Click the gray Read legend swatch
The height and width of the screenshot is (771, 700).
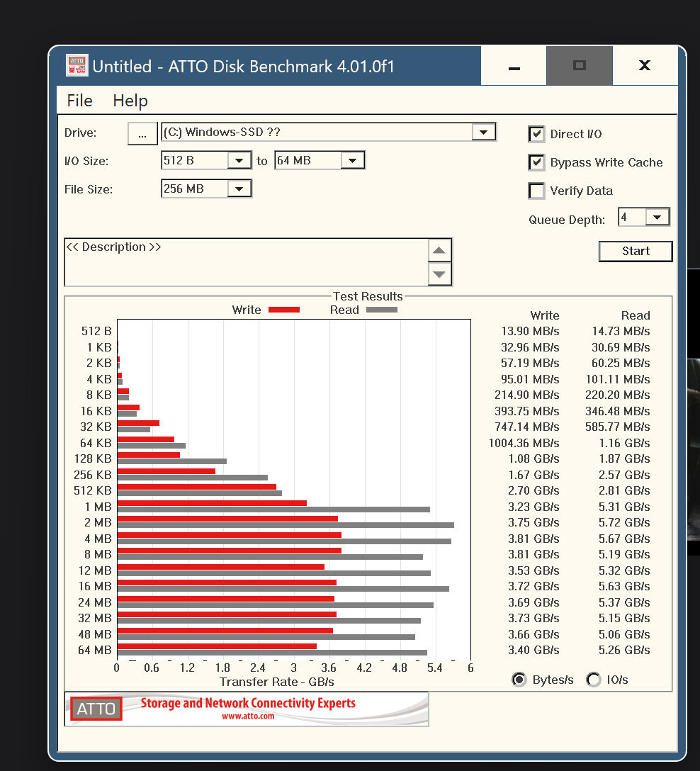[x=382, y=310]
